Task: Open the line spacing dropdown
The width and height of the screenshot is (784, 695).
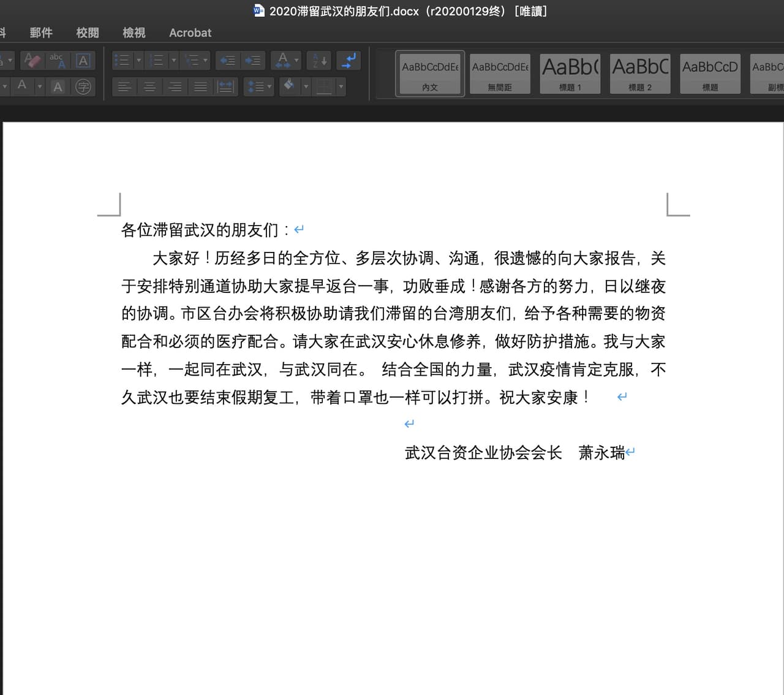Action: 258,86
